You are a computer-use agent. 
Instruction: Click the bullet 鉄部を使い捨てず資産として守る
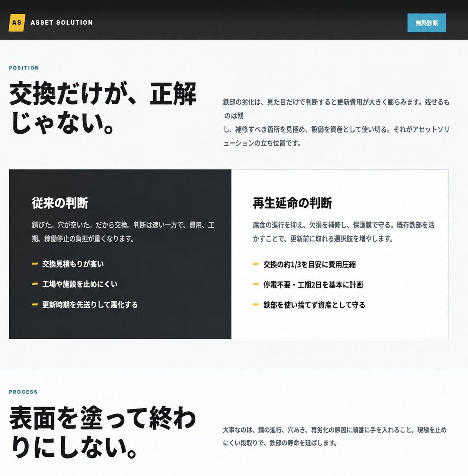click(x=314, y=305)
